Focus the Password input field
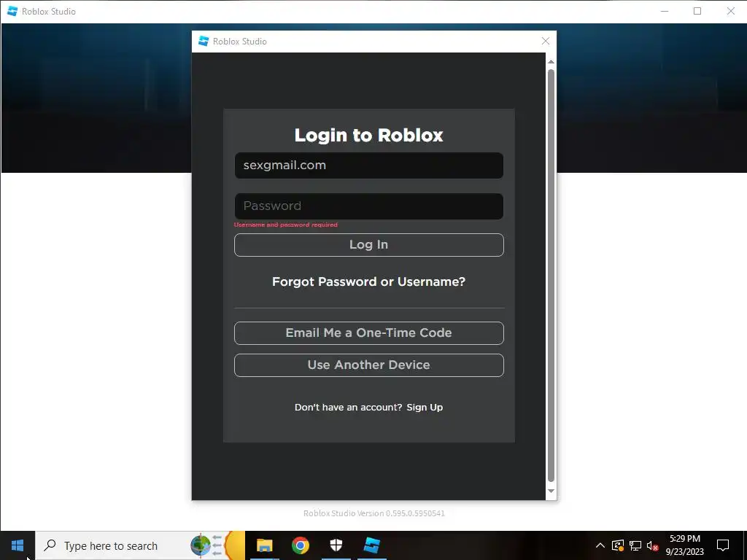This screenshot has height=560, width=747. 368,206
